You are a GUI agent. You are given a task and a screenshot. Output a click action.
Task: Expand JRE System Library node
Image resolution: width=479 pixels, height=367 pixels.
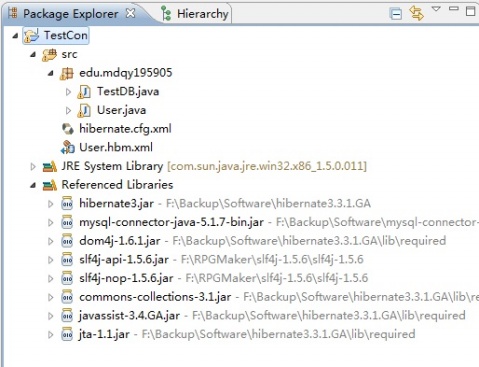point(33,166)
